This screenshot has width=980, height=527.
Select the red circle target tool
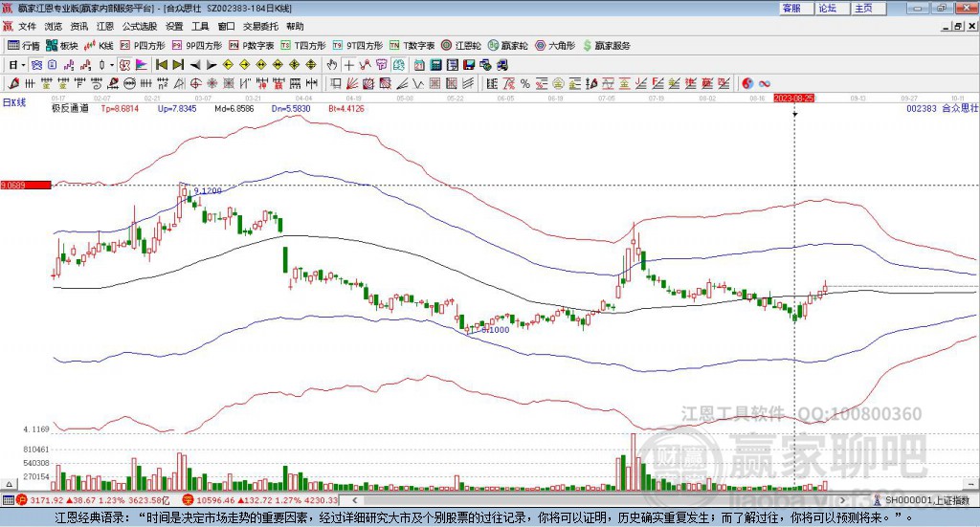195,83
